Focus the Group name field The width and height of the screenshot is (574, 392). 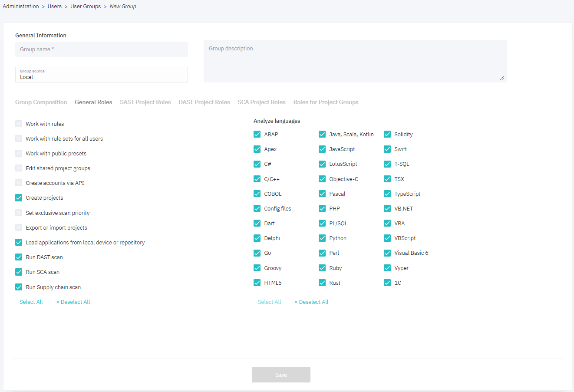pos(102,49)
